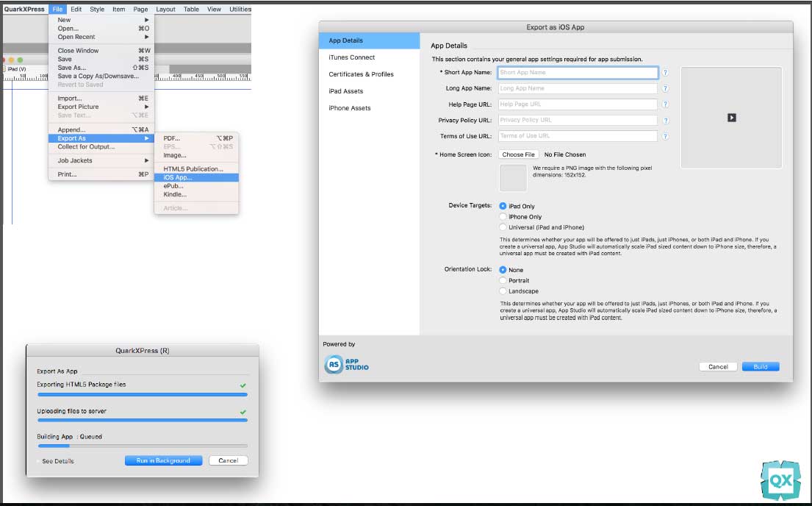The height and width of the screenshot is (506, 812).
Task: Open the Style menu
Action: tap(97, 9)
